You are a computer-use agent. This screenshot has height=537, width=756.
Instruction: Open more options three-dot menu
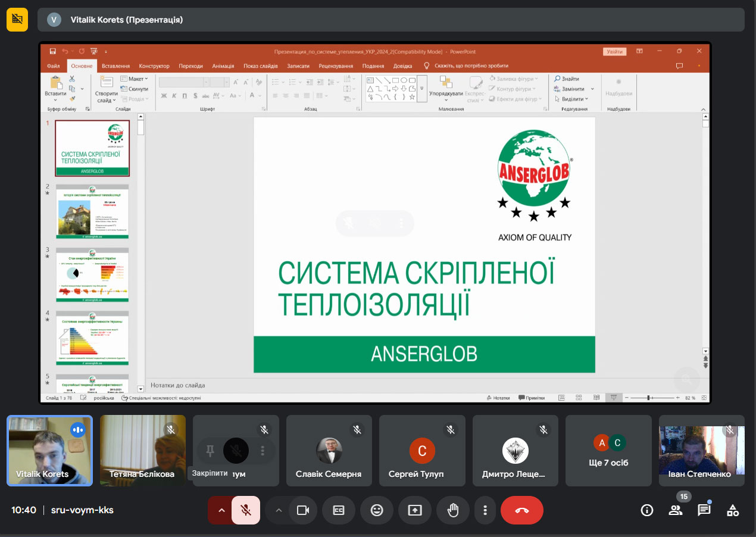point(486,510)
